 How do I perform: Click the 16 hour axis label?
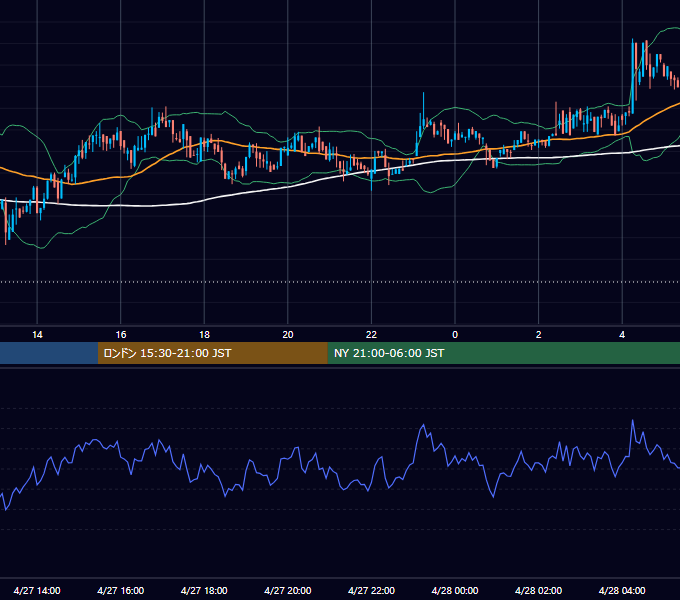tap(121, 335)
